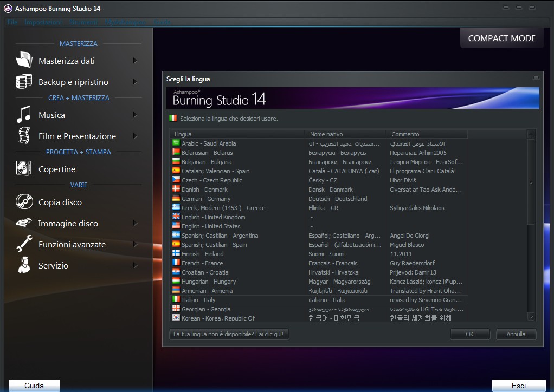
Task: Click the United States flag icon
Action: pyautogui.click(x=176, y=225)
